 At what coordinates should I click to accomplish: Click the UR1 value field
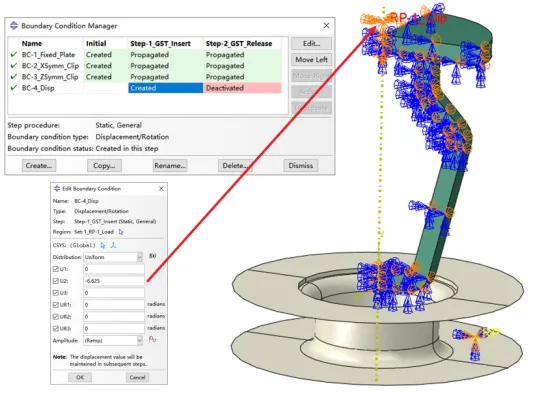click(114, 305)
